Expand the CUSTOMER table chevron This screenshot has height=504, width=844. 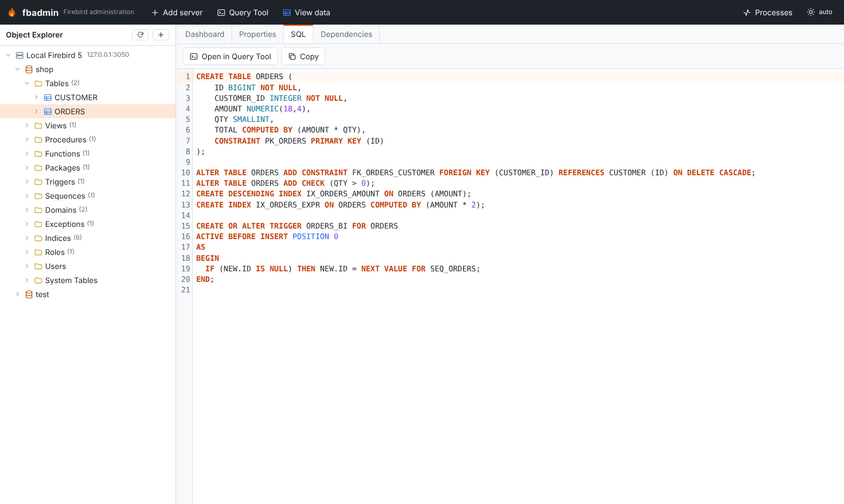pyautogui.click(x=36, y=97)
